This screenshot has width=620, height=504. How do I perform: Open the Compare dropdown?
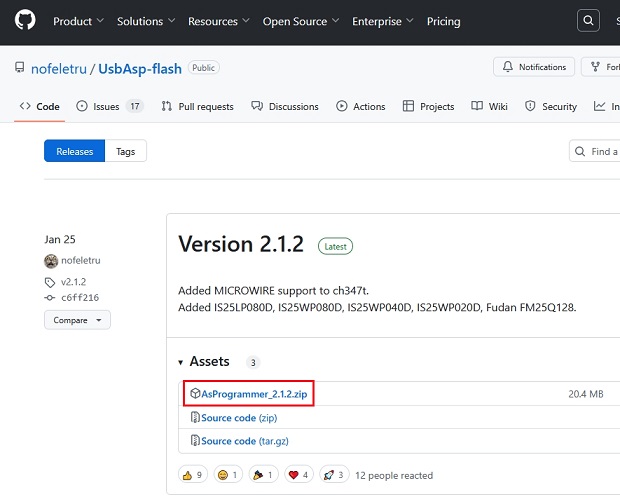pyautogui.click(x=78, y=320)
